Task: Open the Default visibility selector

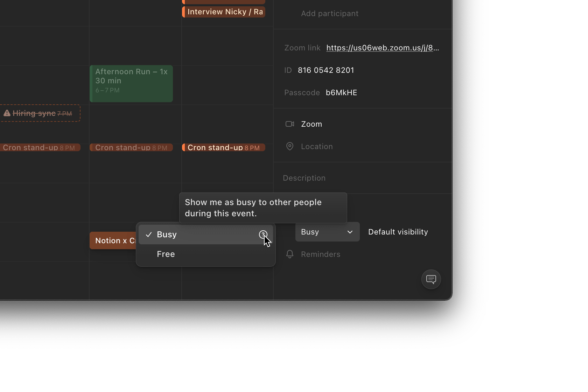Action: click(x=398, y=232)
